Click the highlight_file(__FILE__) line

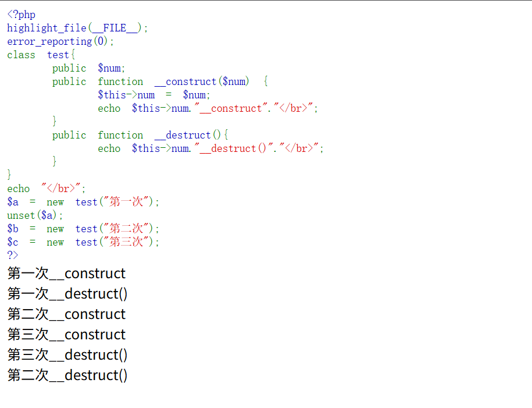[x=77, y=28]
